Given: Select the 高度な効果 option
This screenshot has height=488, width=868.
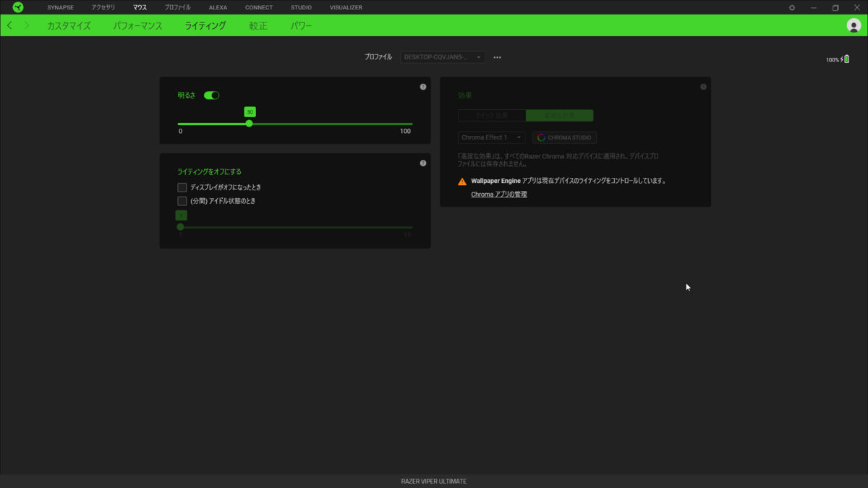Looking at the screenshot, I should (x=560, y=115).
